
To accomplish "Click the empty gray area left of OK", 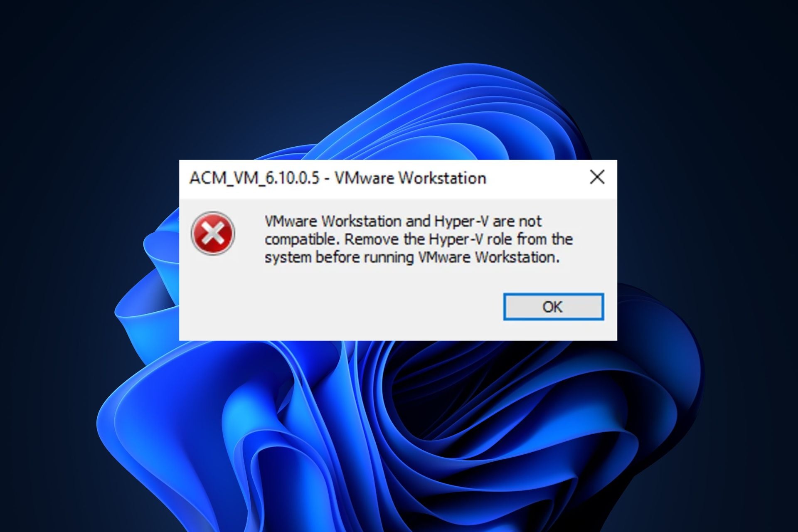I will point(341,307).
